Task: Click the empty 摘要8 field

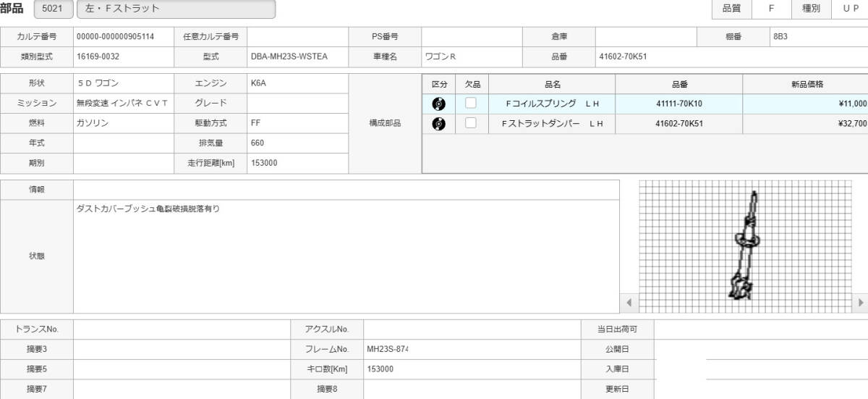Action: (x=472, y=389)
